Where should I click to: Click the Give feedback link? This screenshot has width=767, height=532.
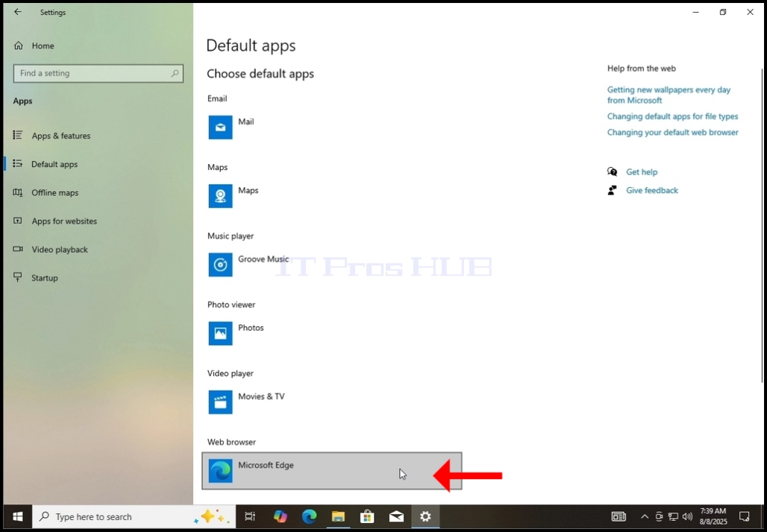(652, 190)
